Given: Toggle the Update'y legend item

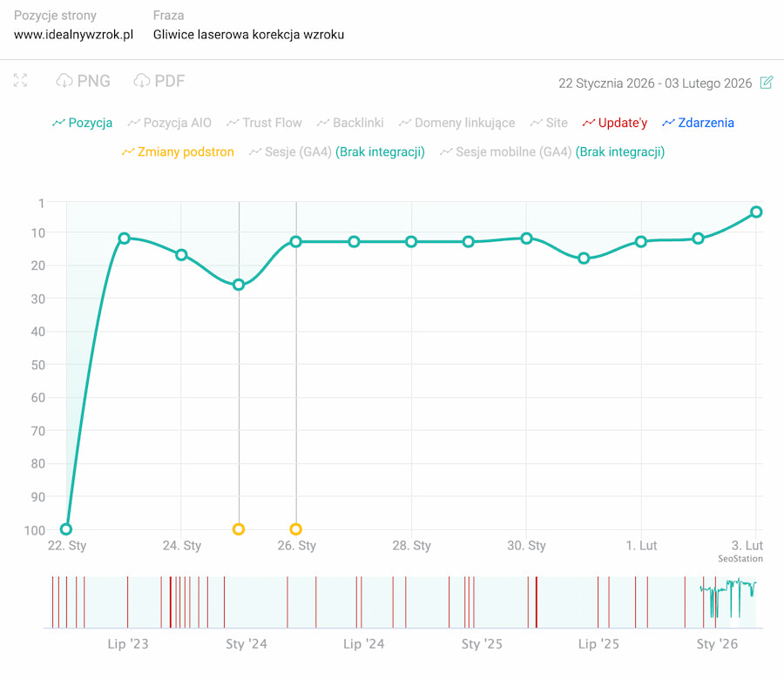Looking at the screenshot, I should point(614,123).
